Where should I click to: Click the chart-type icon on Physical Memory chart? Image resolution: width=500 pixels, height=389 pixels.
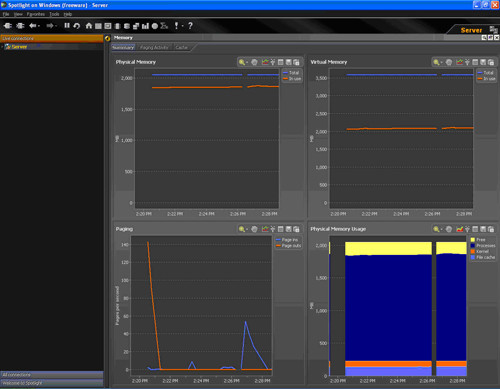click(265, 62)
